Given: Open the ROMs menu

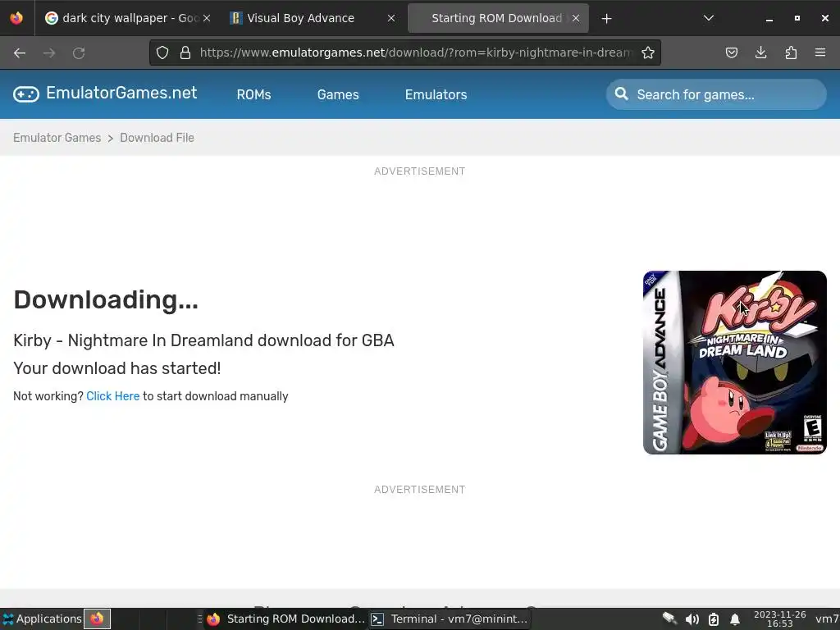Looking at the screenshot, I should [254, 95].
